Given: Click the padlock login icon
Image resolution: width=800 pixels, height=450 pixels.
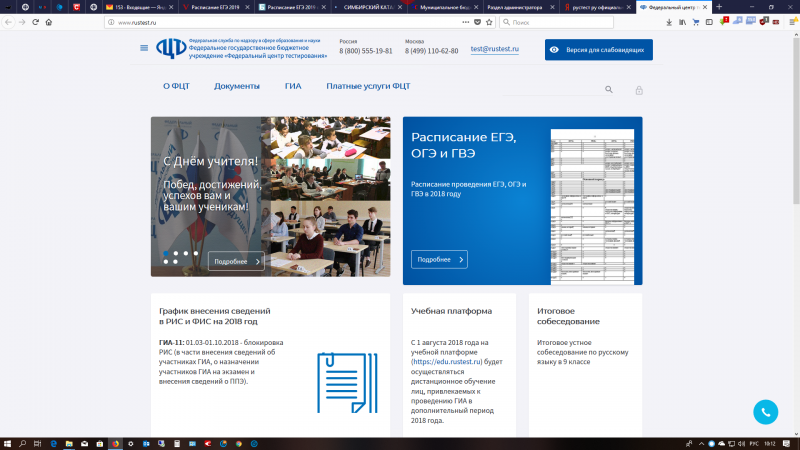Looking at the screenshot, I should coord(638,90).
